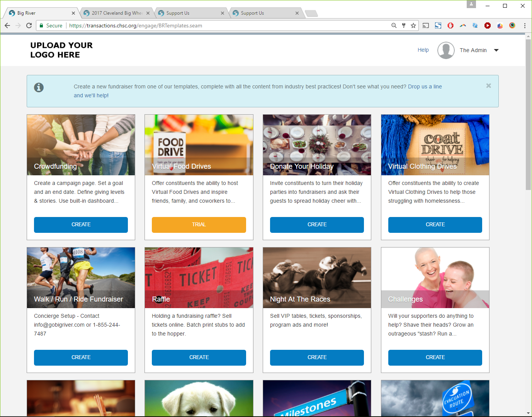
Task: Click CREATE under Walk / Run / Ride Fundraiser
Action: [x=81, y=358]
